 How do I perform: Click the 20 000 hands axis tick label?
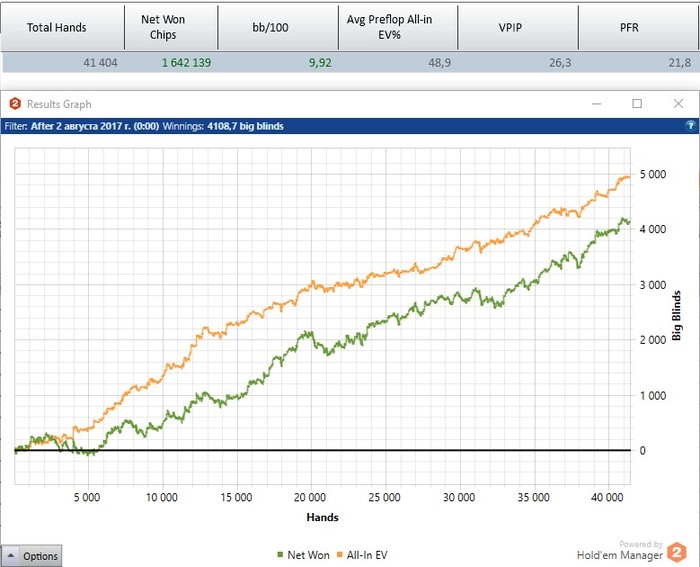pos(310,497)
